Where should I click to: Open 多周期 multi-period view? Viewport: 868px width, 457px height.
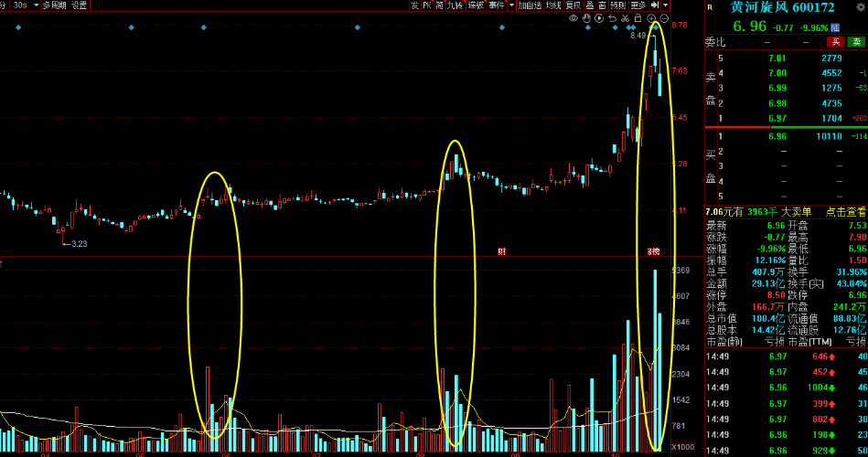coord(54,5)
